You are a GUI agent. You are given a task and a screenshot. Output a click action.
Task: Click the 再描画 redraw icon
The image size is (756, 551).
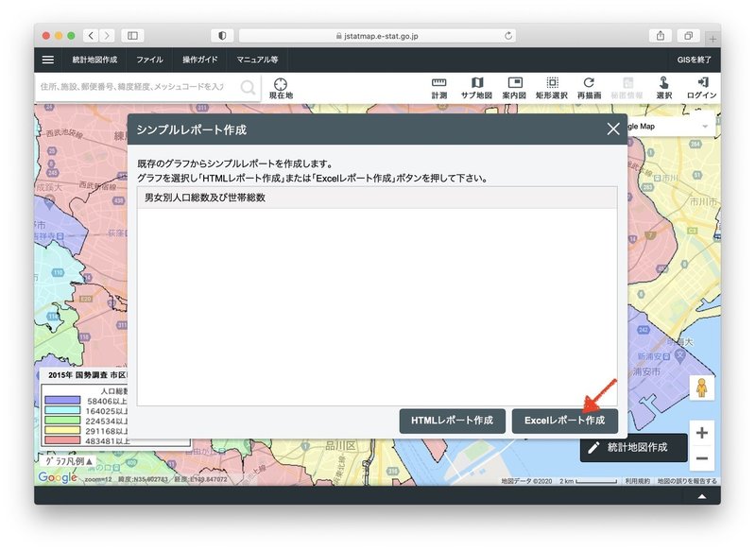(x=589, y=88)
